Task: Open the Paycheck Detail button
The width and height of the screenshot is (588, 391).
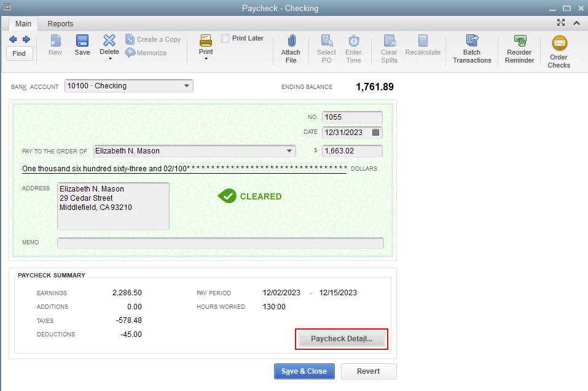Action: click(x=342, y=339)
